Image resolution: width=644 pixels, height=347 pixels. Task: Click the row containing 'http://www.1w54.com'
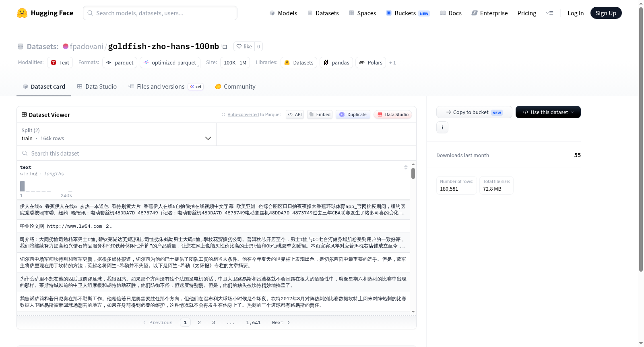coord(213,226)
